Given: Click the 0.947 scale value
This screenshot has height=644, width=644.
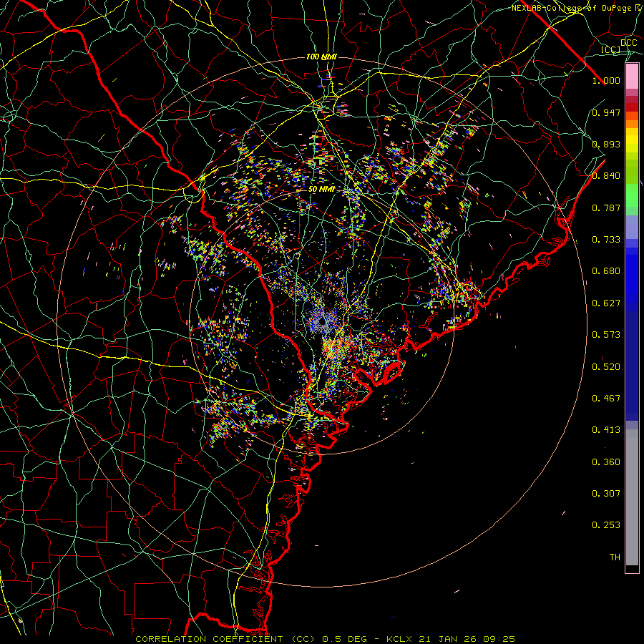Looking at the screenshot, I should (x=606, y=112).
